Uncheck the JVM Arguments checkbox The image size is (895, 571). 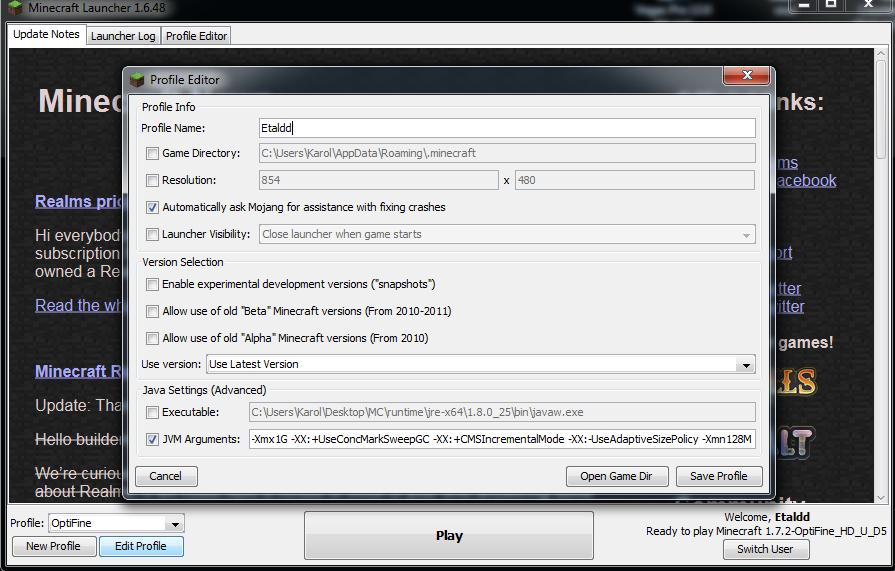pos(152,439)
